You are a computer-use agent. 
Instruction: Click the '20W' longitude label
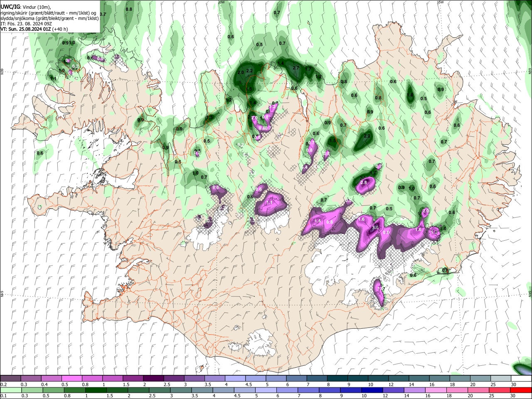pos(221,2)
